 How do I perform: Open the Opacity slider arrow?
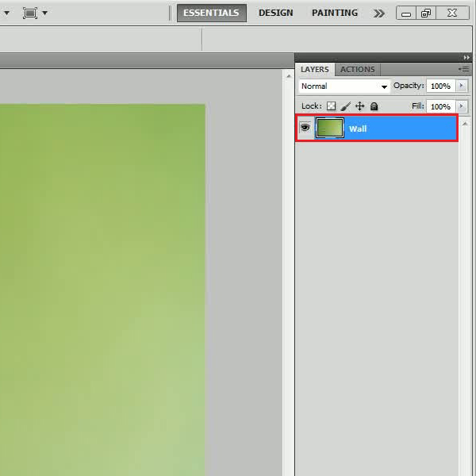[x=462, y=86]
